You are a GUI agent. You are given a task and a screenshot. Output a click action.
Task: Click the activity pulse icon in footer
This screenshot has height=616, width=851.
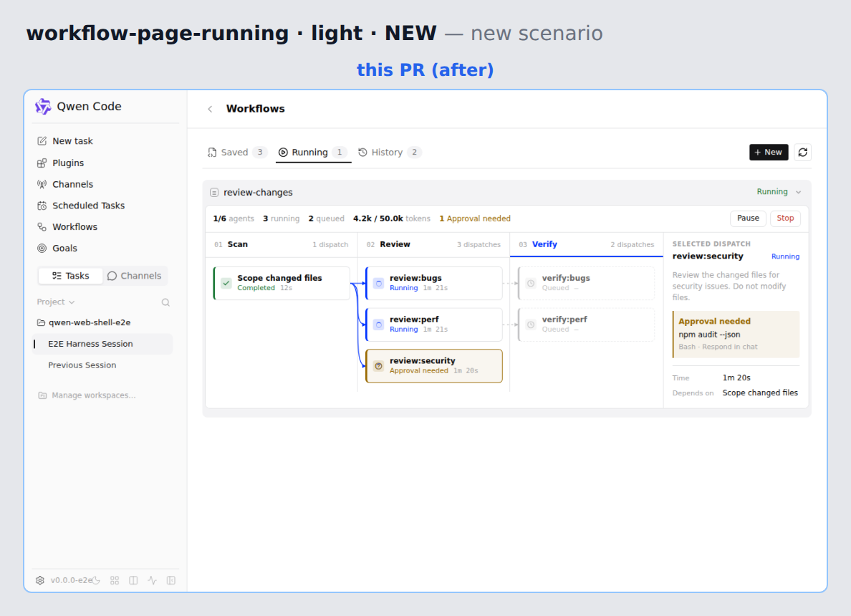point(153,580)
